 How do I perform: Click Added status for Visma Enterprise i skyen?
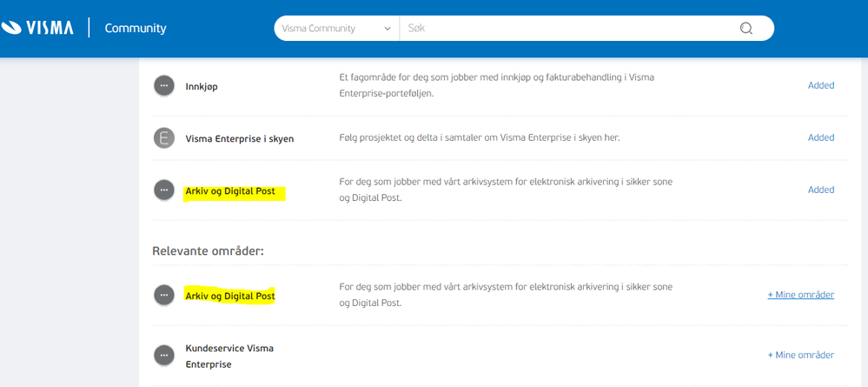click(821, 137)
